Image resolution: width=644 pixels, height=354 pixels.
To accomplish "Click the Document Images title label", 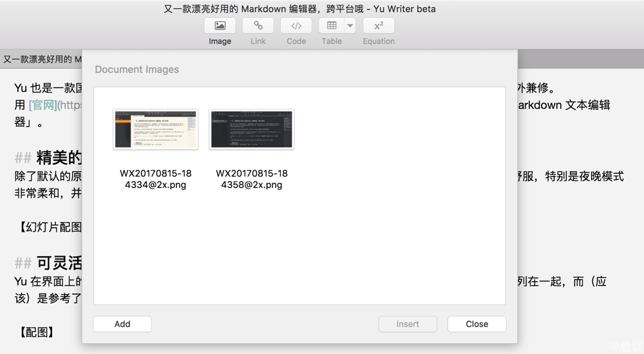I will click(137, 70).
